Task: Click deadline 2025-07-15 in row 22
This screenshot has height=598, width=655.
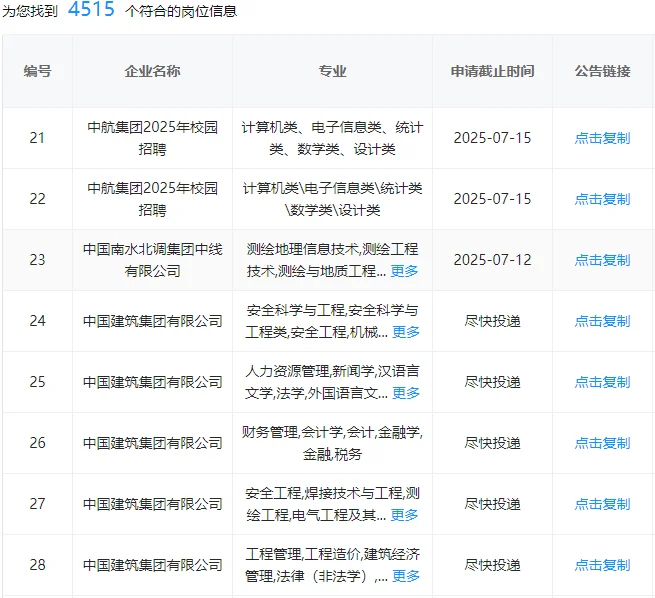Action: point(493,199)
